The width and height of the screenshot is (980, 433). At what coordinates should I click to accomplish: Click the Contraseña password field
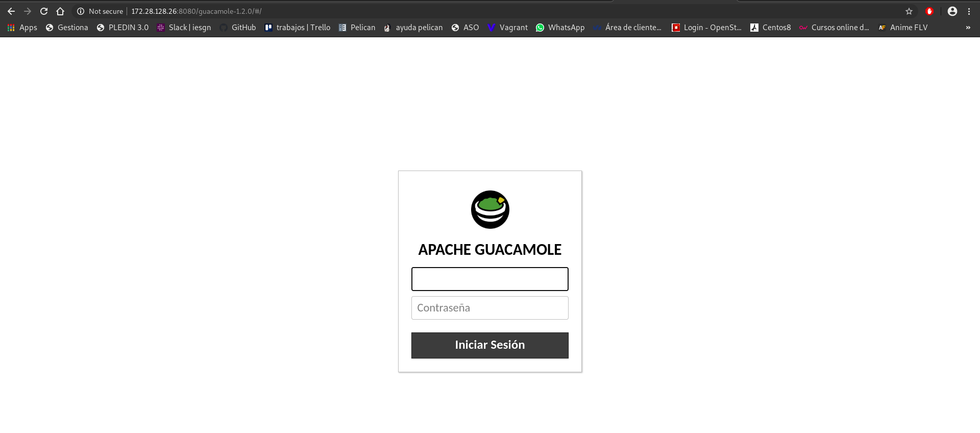coord(490,308)
